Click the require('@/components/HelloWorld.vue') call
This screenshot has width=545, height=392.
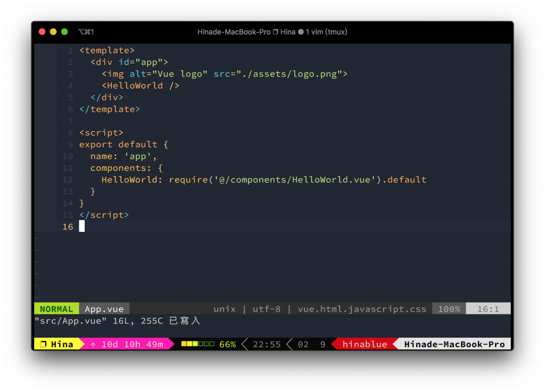[275, 180]
